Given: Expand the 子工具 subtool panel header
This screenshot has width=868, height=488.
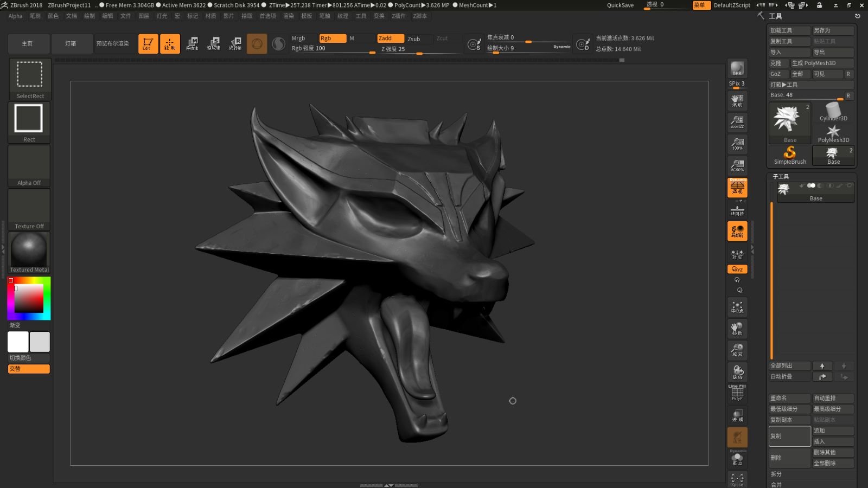Looking at the screenshot, I should (x=781, y=177).
